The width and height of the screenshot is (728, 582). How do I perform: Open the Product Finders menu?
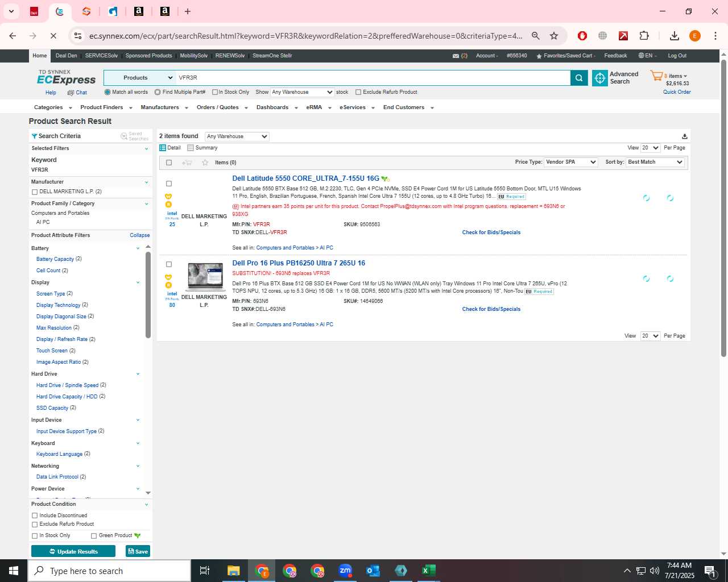coord(106,107)
